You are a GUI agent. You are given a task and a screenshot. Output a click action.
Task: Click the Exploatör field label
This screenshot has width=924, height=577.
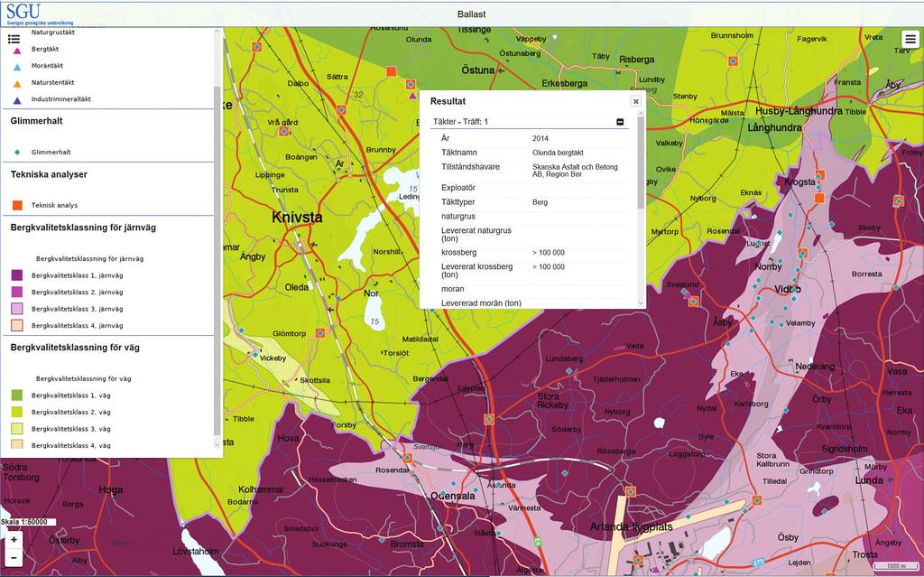click(458, 188)
